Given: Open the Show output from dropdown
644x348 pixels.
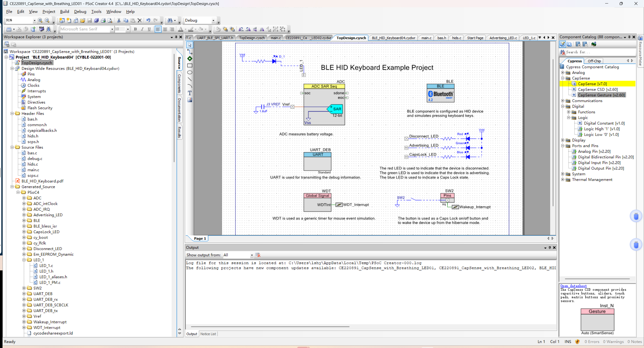Looking at the screenshot, I should (252, 255).
